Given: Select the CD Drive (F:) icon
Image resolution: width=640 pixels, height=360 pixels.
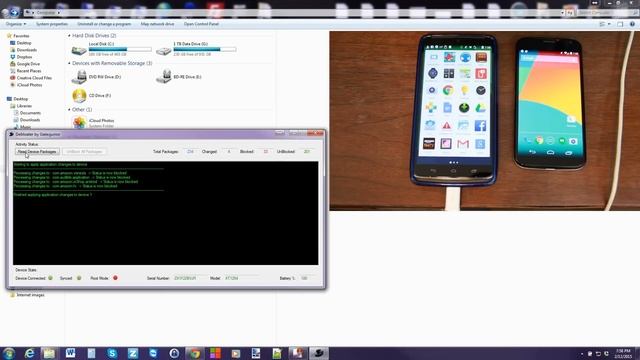Looking at the screenshot, I should (x=79, y=96).
